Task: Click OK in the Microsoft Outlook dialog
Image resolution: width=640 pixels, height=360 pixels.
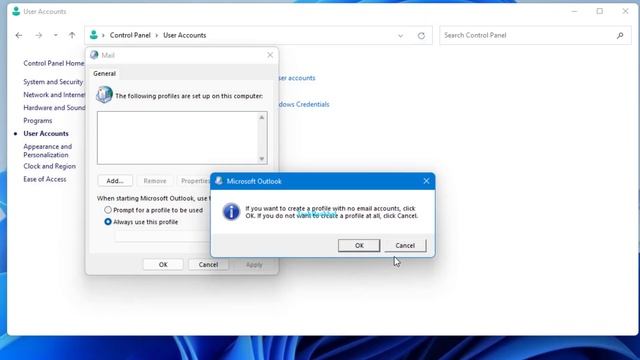Action: tap(359, 245)
